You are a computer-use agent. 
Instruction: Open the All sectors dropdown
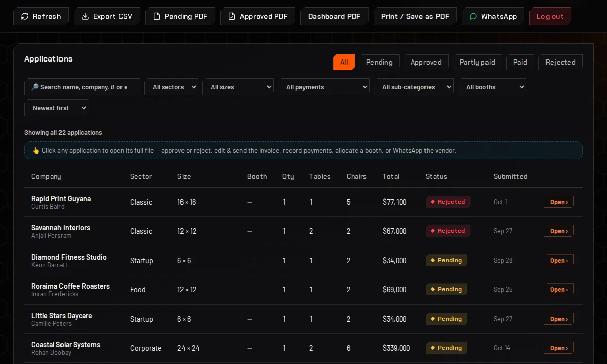[x=171, y=87]
